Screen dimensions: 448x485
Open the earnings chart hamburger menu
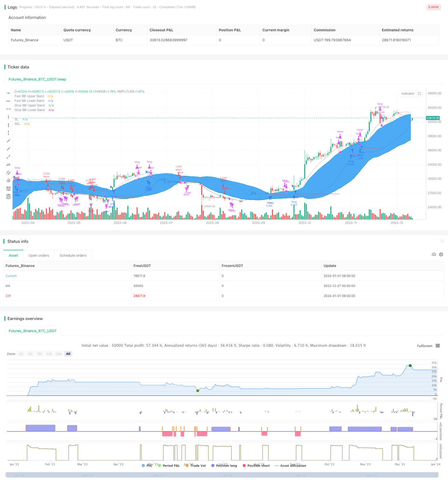point(438,346)
